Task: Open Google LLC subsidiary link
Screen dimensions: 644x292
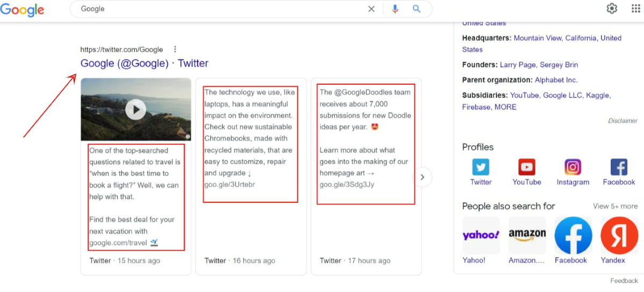Action: [x=562, y=96]
